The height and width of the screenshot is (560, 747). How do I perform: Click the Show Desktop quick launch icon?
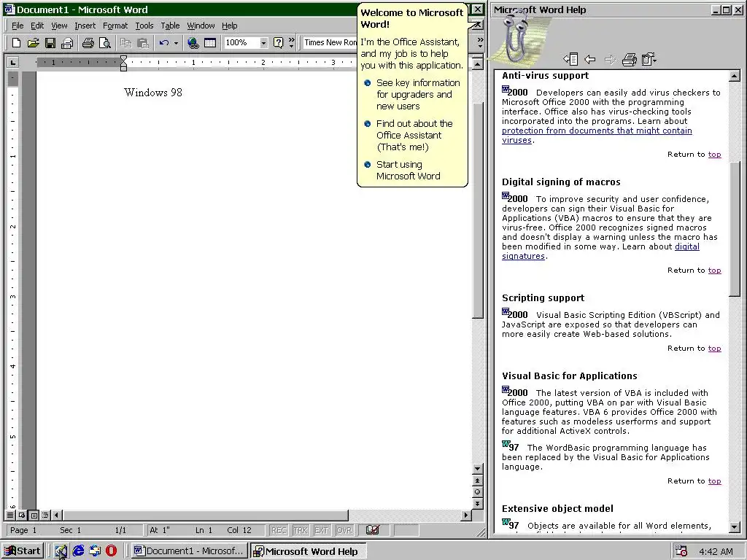click(61, 551)
